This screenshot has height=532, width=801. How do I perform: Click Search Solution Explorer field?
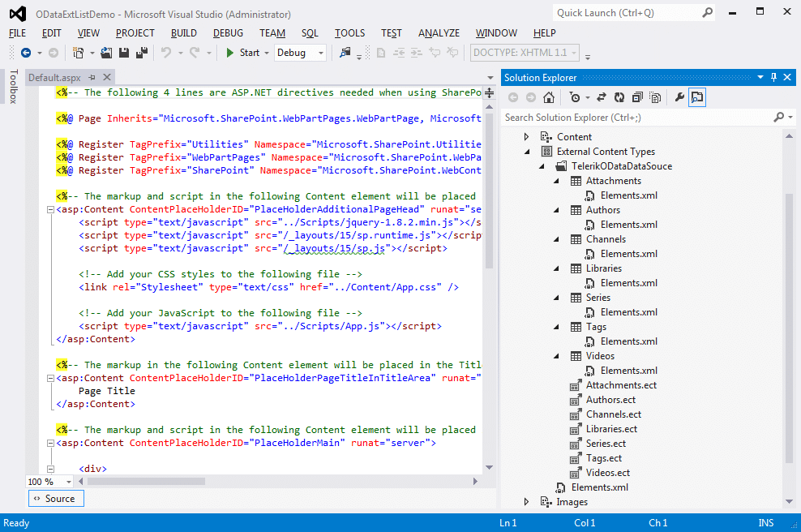click(x=648, y=118)
